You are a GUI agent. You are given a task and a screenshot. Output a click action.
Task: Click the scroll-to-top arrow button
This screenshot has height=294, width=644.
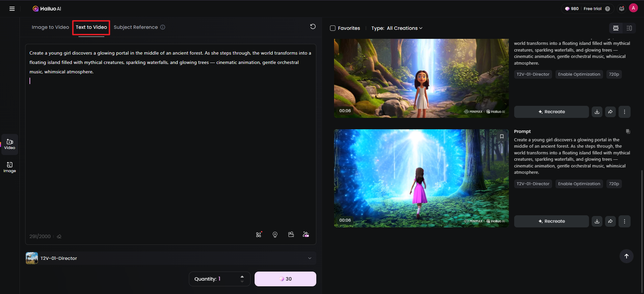(627, 256)
